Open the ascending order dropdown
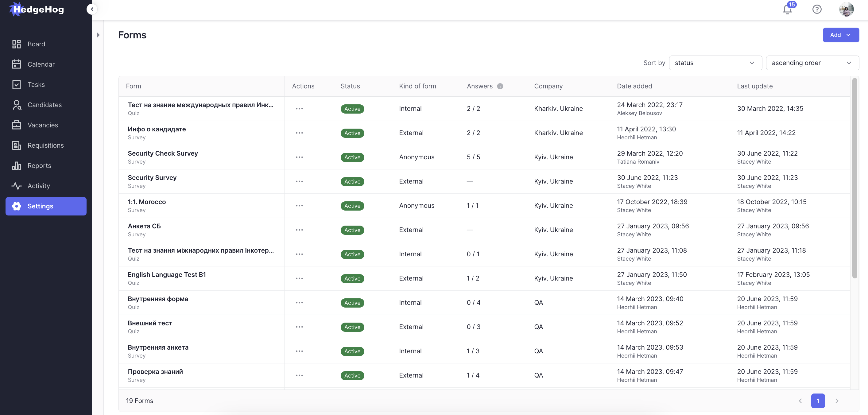The height and width of the screenshot is (415, 868). (812, 63)
